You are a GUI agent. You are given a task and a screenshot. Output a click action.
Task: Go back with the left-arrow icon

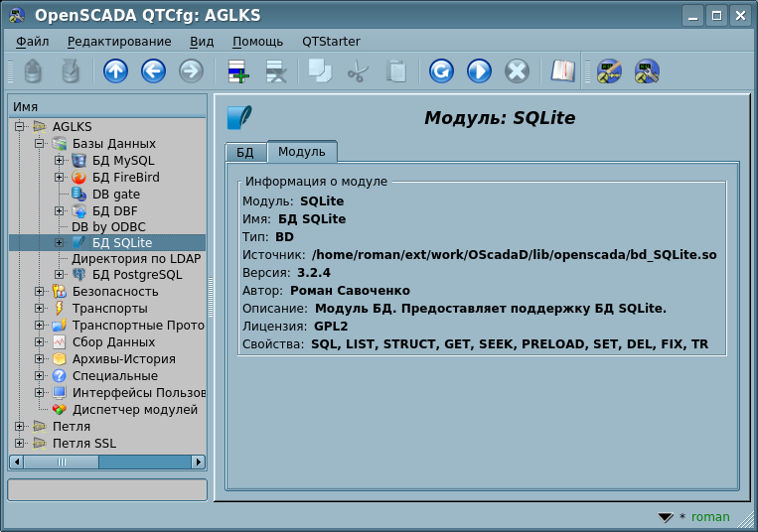point(153,71)
